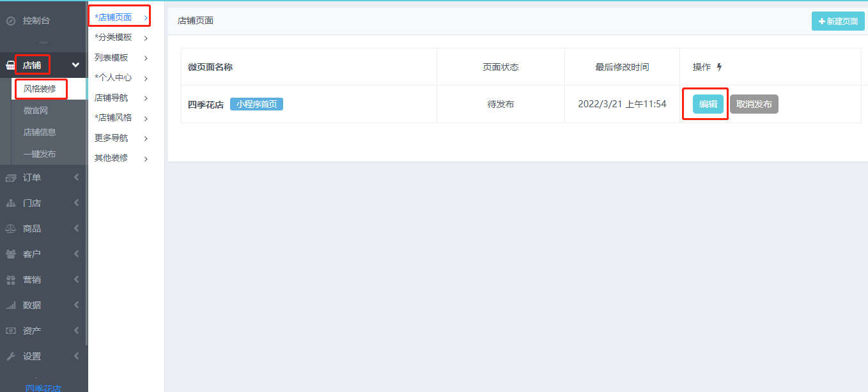Click the wrench icon beside 设置
Image resolution: width=868 pixels, height=392 pixels.
[10, 356]
